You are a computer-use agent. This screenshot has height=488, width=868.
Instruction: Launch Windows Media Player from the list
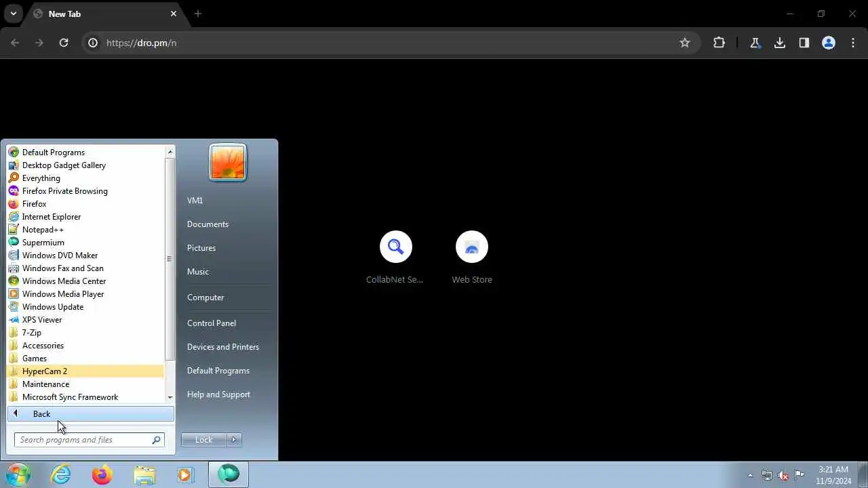tap(85, 294)
